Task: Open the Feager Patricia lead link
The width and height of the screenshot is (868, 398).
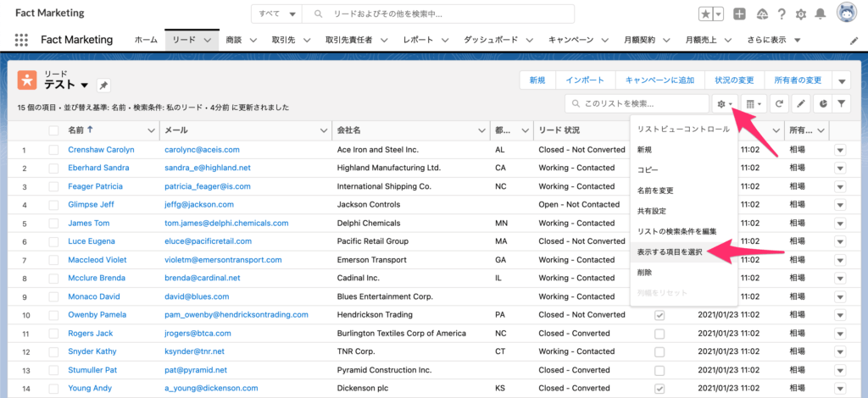Action: pyautogui.click(x=95, y=186)
